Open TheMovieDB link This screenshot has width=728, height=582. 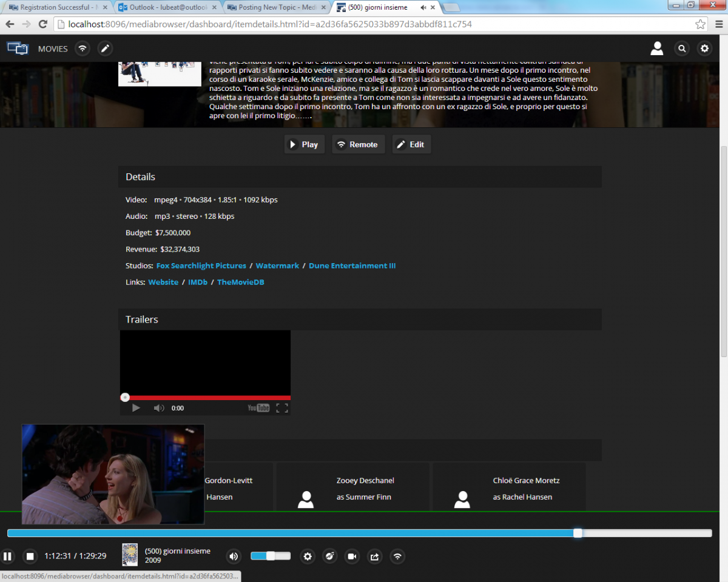tap(241, 282)
